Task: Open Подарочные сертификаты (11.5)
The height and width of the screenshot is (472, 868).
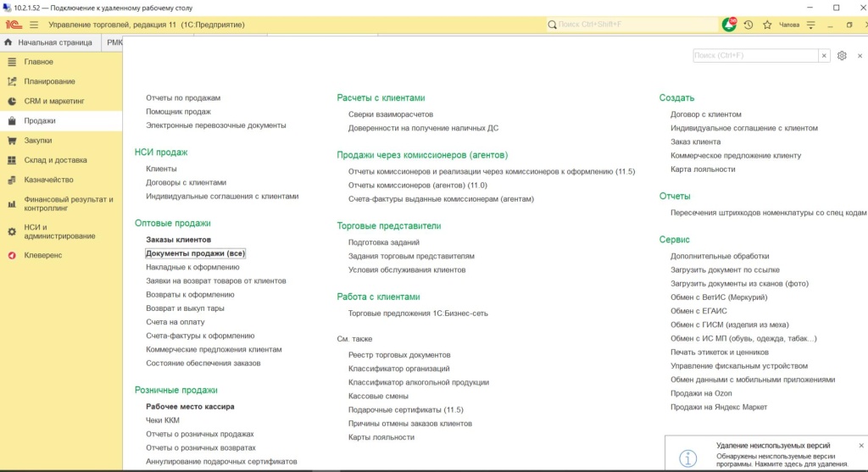Action: tap(405, 410)
